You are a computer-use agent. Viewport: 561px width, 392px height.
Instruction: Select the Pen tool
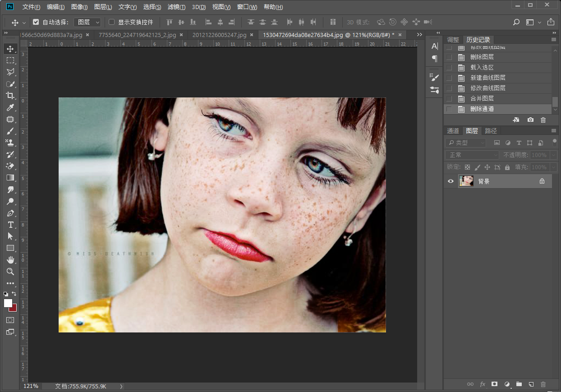click(x=10, y=213)
